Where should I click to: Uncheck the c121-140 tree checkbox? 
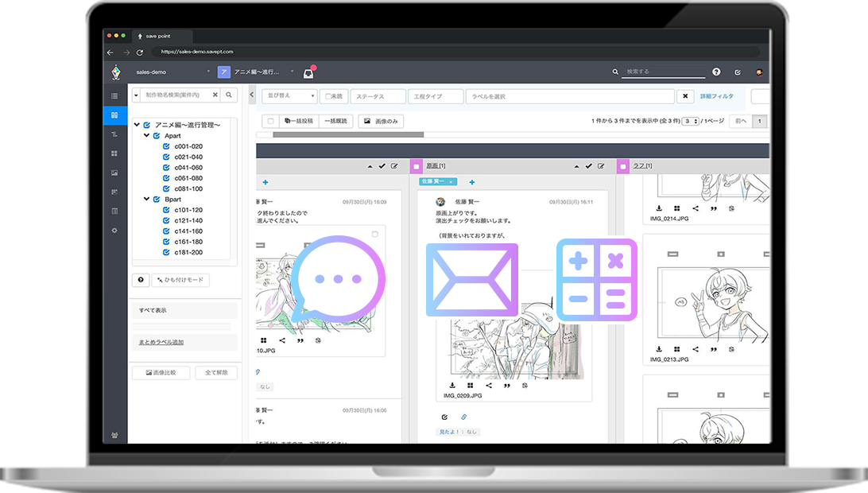pyautogui.click(x=166, y=220)
